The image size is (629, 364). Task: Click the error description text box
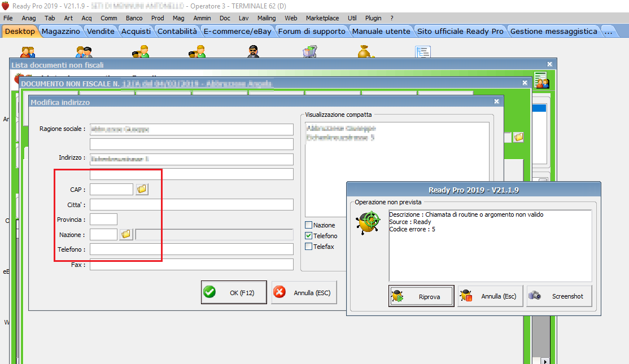coord(490,245)
